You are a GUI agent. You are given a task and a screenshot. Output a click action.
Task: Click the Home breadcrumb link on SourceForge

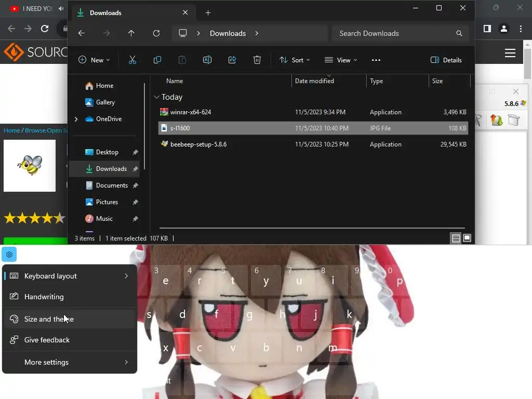[x=11, y=130]
